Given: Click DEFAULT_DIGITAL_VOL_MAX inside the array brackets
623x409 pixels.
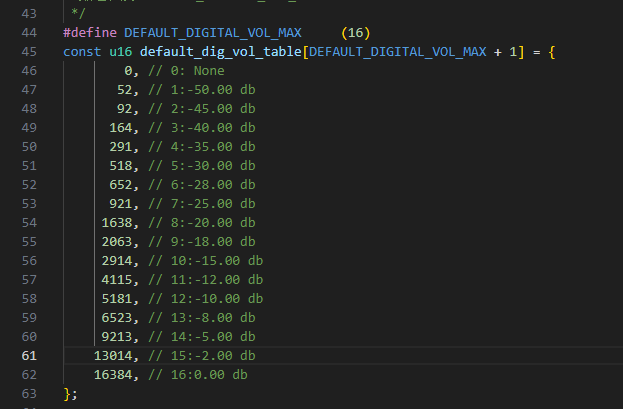Looking at the screenshot, I should pos(397,52).
